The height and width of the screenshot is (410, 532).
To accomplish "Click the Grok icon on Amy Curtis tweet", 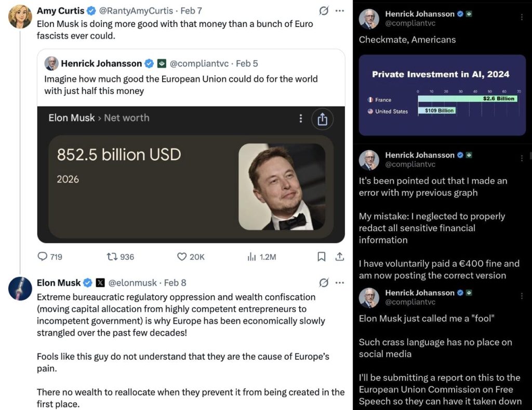I will click(323, 11).
